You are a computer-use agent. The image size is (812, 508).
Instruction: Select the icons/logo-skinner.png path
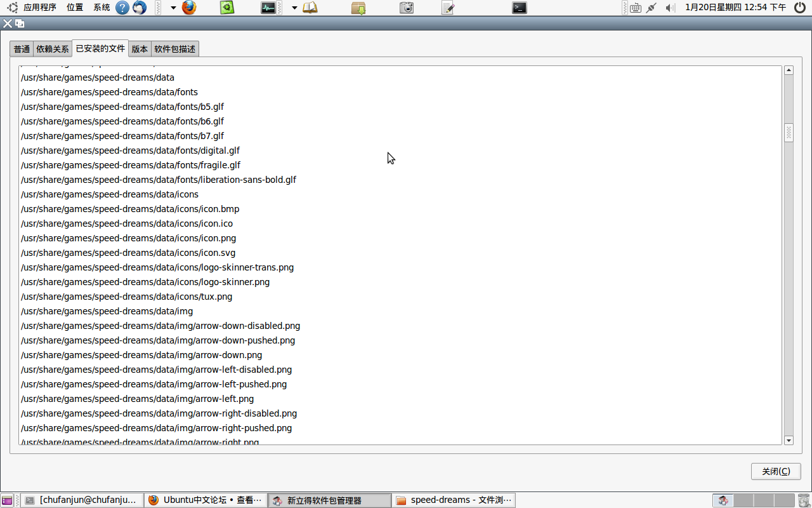(145, 282)
